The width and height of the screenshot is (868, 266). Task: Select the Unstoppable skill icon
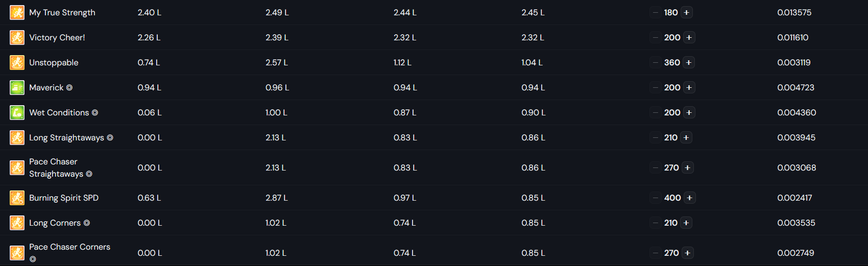(17, 62)
